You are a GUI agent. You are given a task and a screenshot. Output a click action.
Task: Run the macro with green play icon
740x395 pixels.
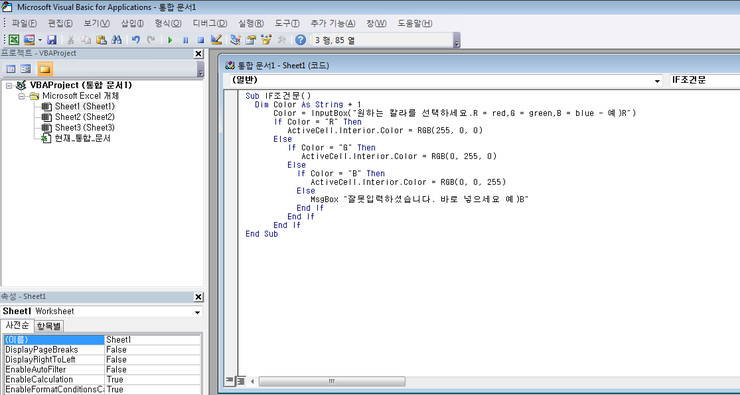(x=170, y=40)
